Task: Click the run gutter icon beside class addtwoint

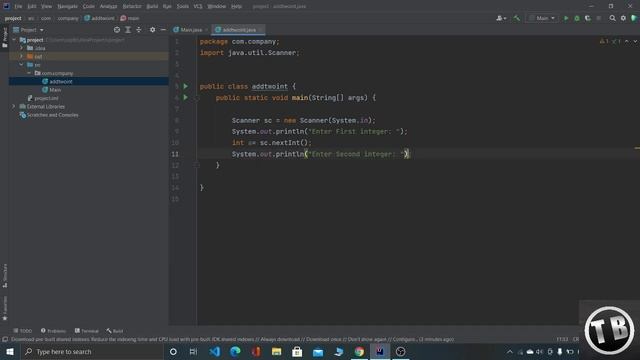Action: [x=186, y=87]
